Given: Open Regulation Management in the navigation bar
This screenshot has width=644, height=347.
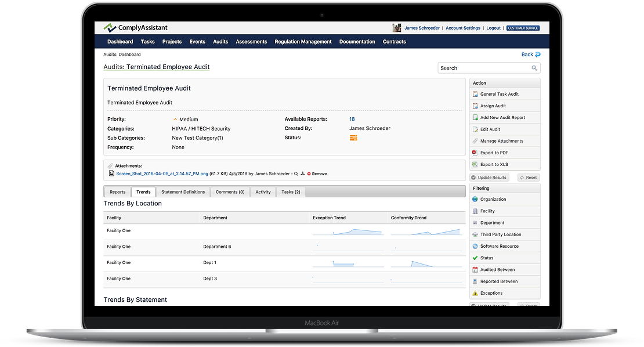Looking at the screenshot, I should pos(303,42).
